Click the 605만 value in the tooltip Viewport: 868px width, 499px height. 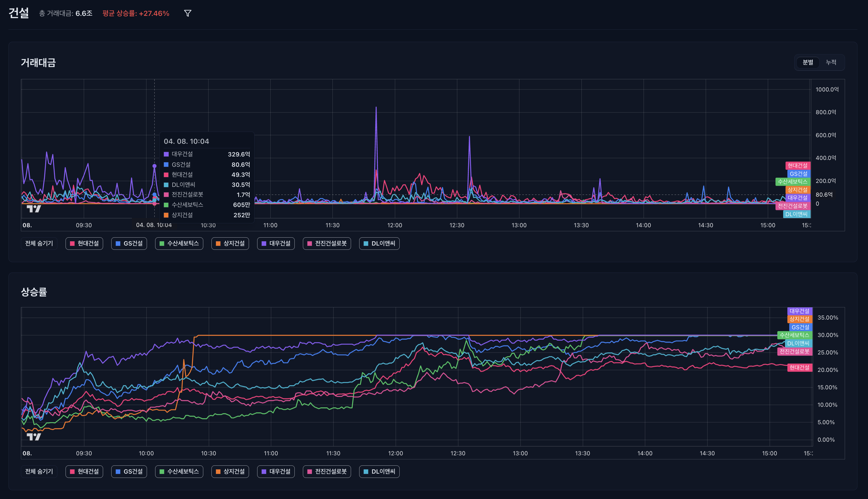click(241, 205)
